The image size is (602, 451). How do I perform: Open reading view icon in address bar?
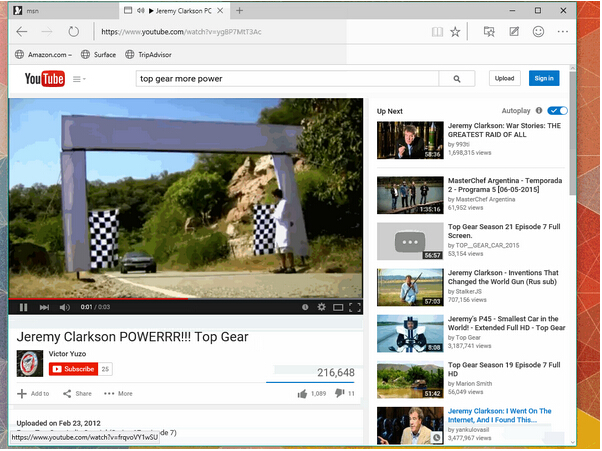click(437, 32)
